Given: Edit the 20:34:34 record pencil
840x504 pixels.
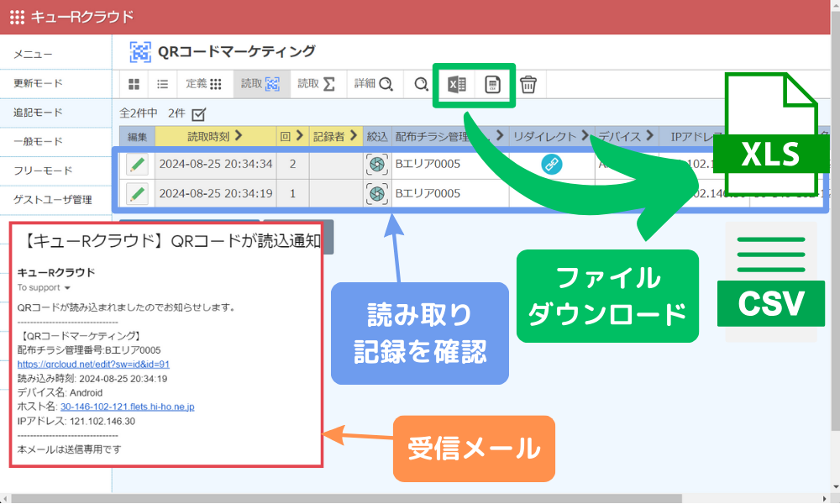Looking at the screenshot, I should (x=138, y=164).
